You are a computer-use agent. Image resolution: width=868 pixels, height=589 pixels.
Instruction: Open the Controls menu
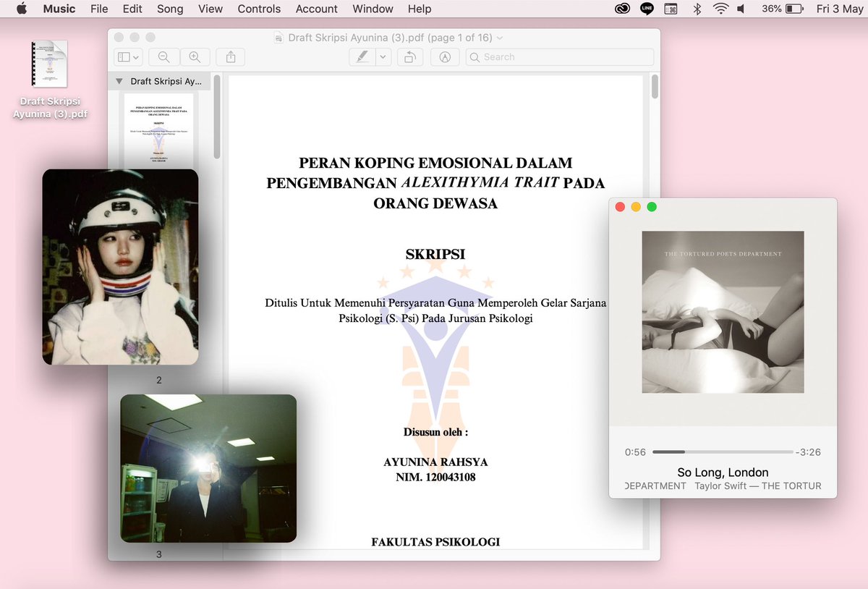click(259, 9)
